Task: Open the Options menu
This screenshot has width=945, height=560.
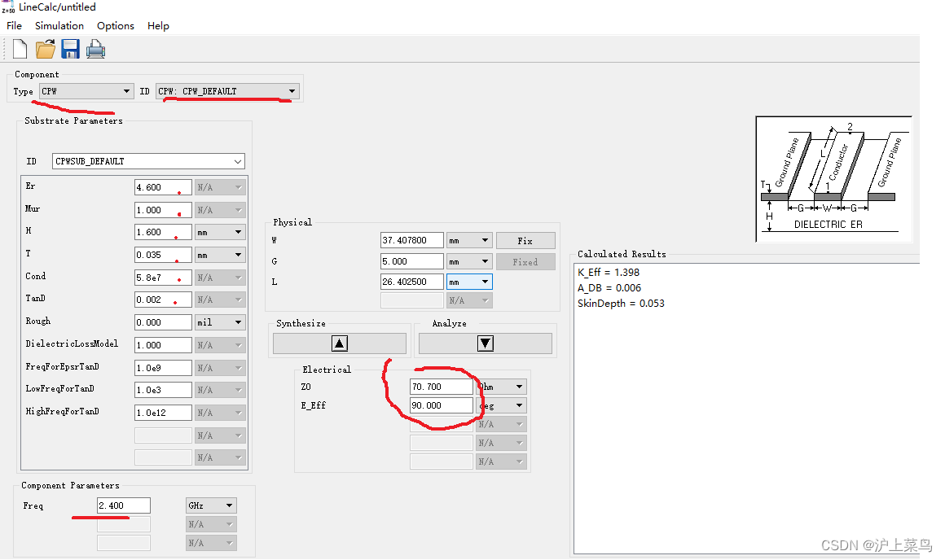Action: [x=115, y=26]
